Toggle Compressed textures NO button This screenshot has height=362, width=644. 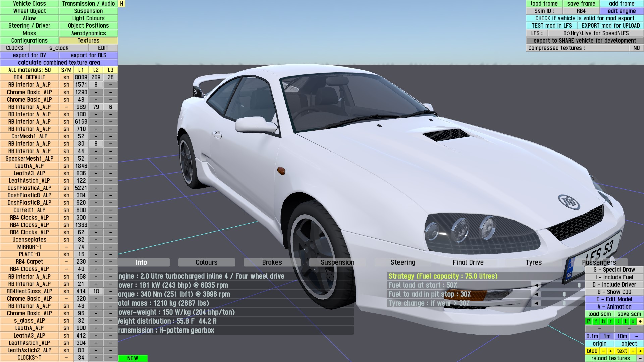pos(636,48)
